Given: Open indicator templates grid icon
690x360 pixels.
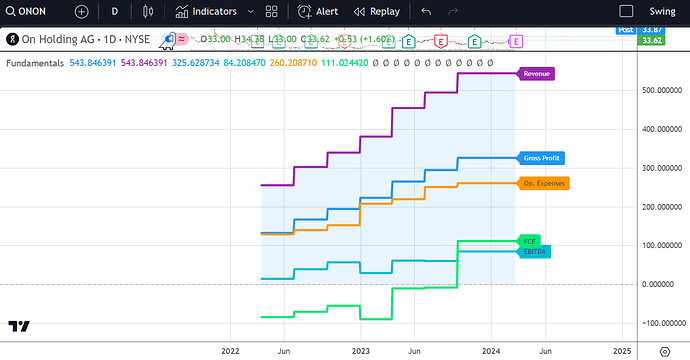Looking at the screenshot, I should point(272,11).
